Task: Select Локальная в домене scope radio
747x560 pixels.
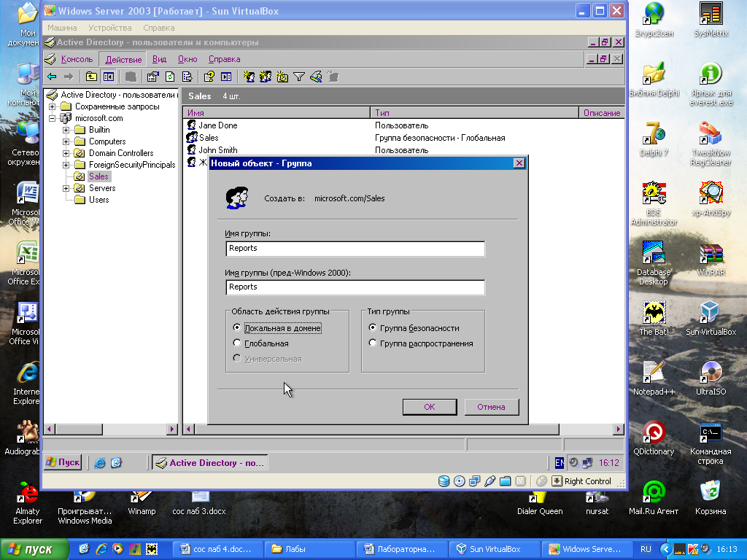Action: click(x=237, y=327)
